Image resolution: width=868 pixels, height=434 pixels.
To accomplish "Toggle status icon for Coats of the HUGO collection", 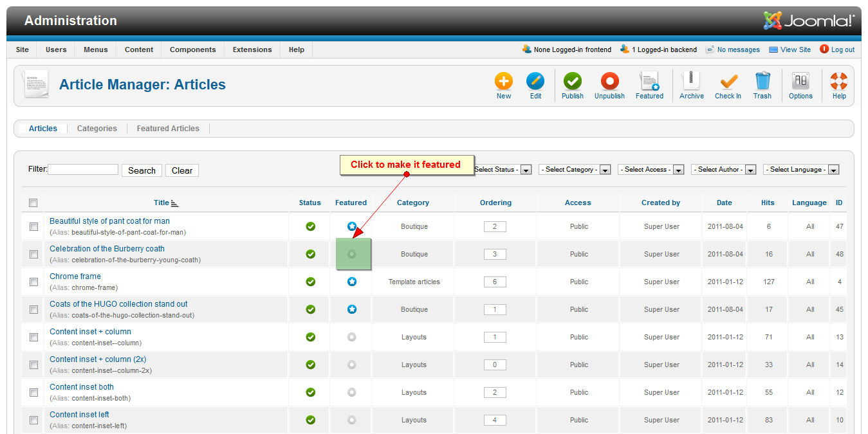I will [311, 309].
